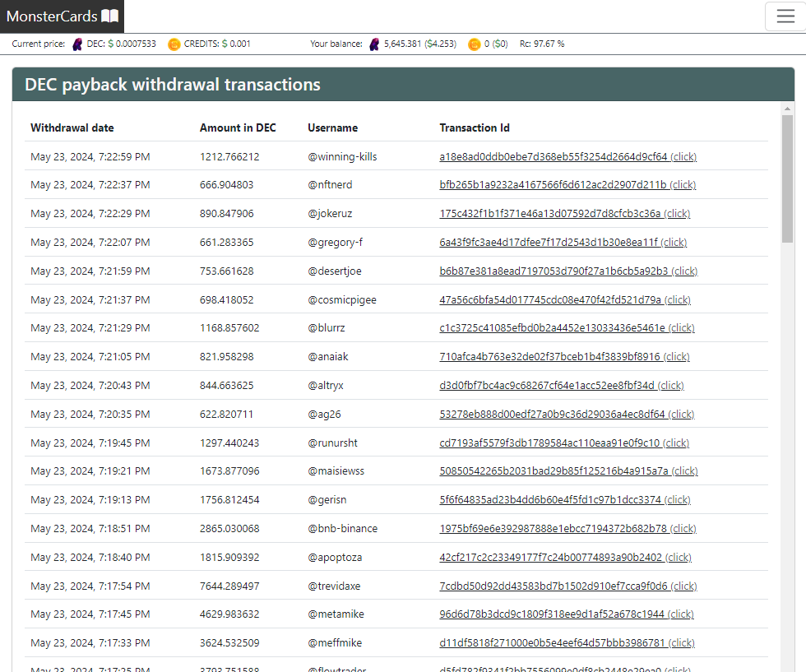The width and height of the screenshot is (806, 672).
Task: Open transaction bfb265b1a9232a41 for @nftnerd
Action: (x=567, y=185)
